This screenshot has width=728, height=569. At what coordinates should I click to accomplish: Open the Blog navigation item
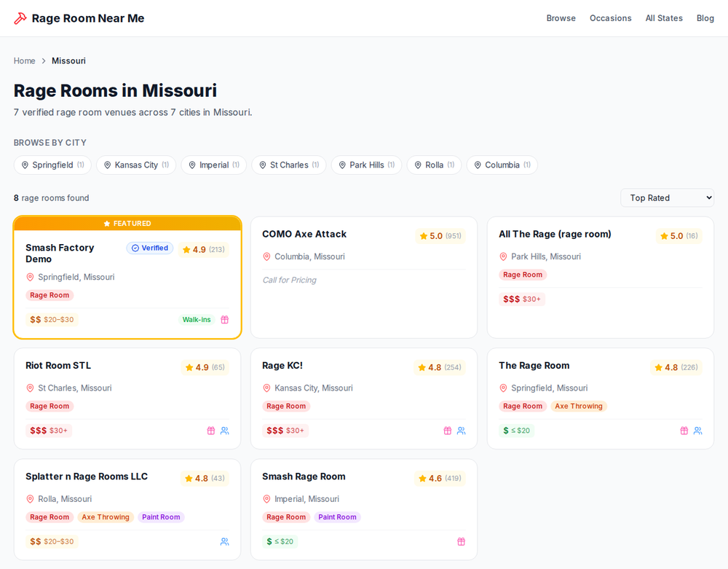click(x=705, y=18)
